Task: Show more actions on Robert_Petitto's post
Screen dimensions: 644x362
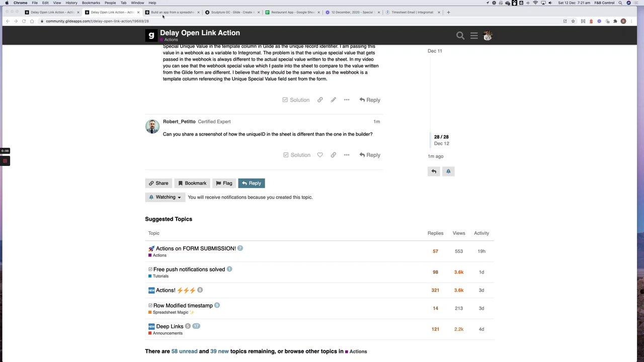Action: tap(347, 155)
